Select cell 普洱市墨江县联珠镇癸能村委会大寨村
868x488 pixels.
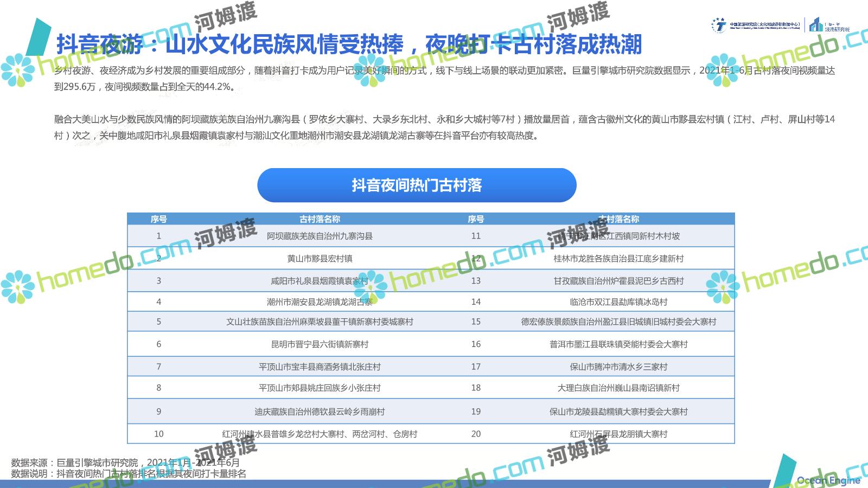(x=618, y=344)
